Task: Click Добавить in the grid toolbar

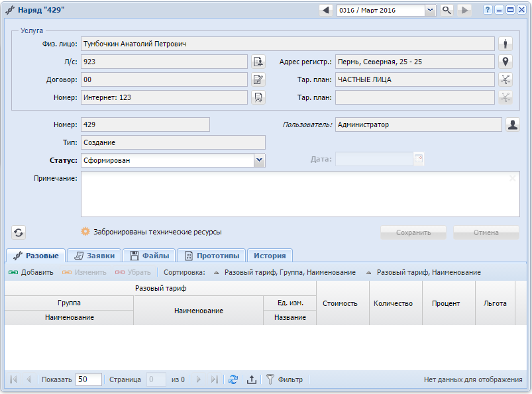Action: (31, 272)
